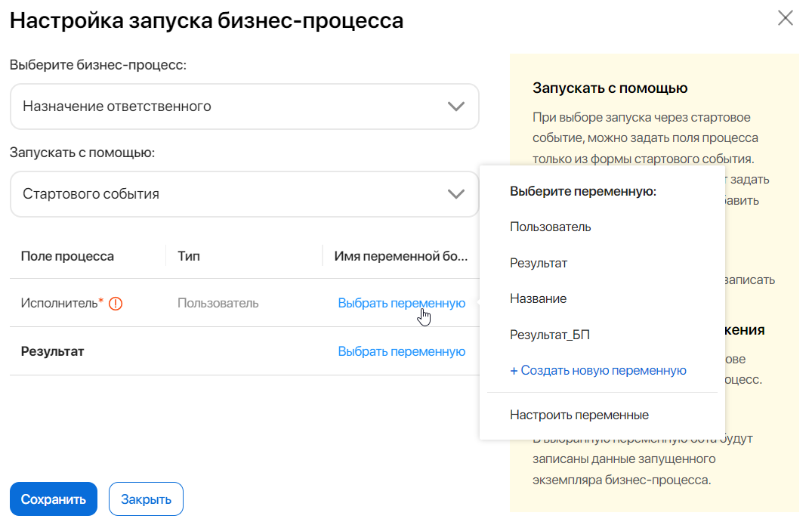The image size is (812, 525).
Task: Open the Стартового события dropdown chevron
Action: coord(455,194)
